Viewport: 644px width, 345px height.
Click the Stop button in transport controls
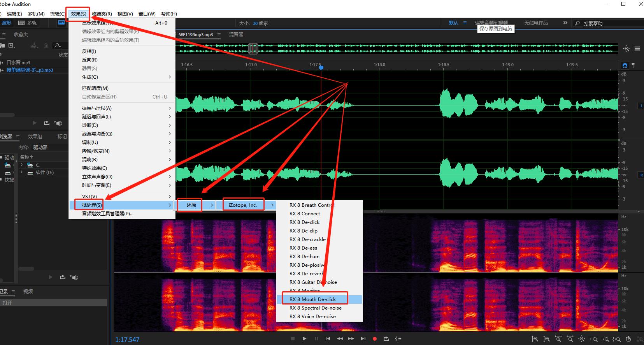coord(293,339)
